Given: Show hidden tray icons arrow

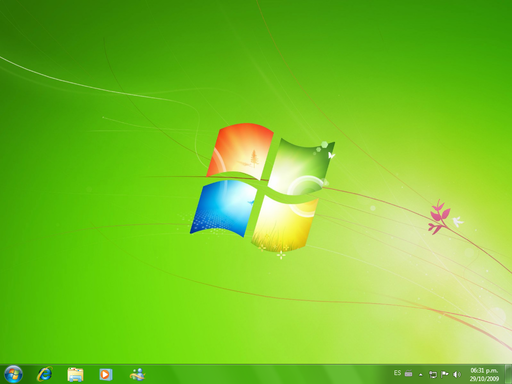Looking at the screenshot, I should pyautogui.click(x=421, y=375).
